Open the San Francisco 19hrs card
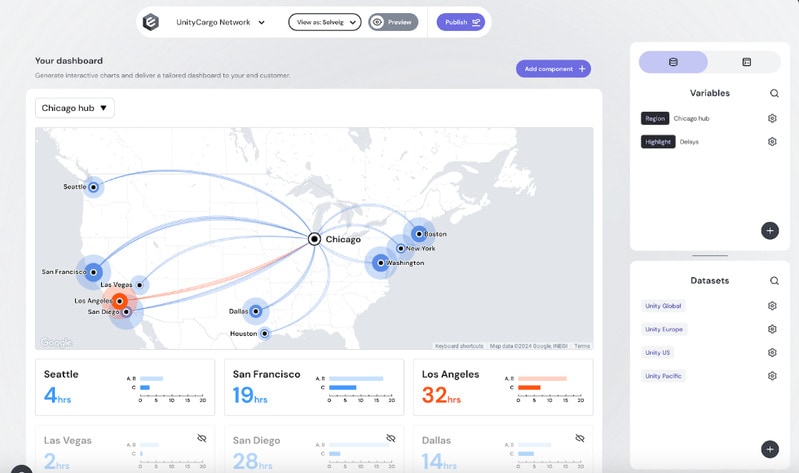Screen dimensions: 799x473 coord(314,387)
